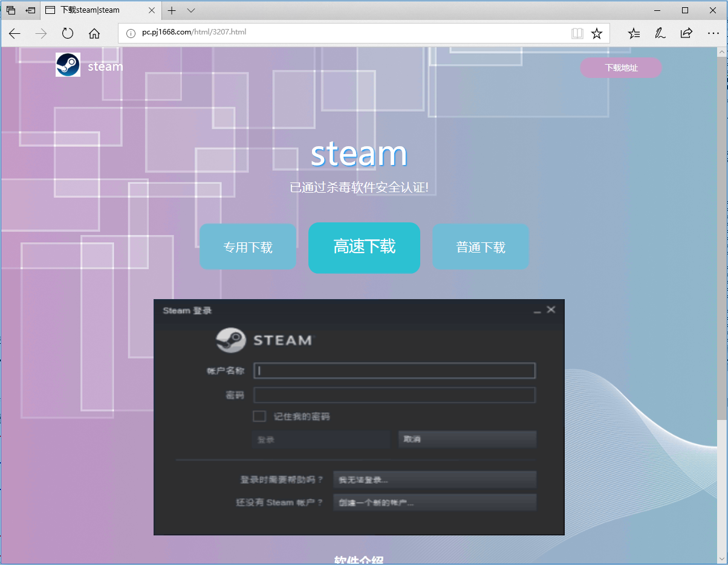
Task: Open the 我无法登录 help link
Action: point(434,479)
